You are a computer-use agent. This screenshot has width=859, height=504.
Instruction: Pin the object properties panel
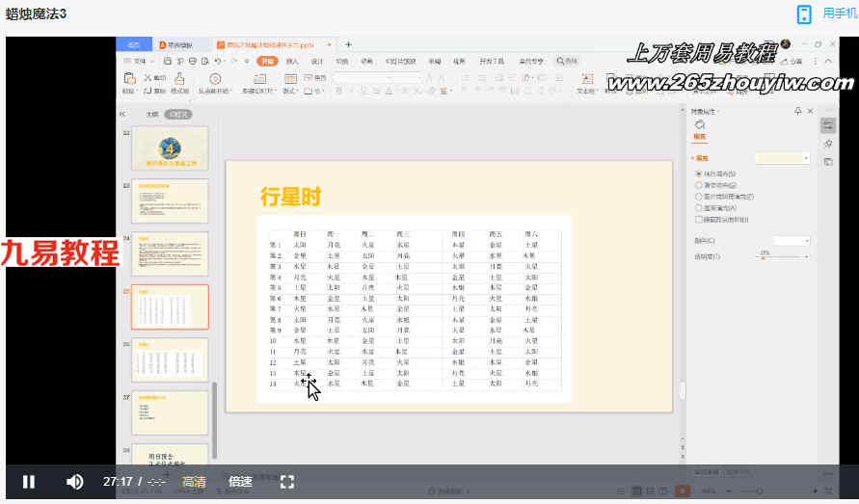(797, 111)
